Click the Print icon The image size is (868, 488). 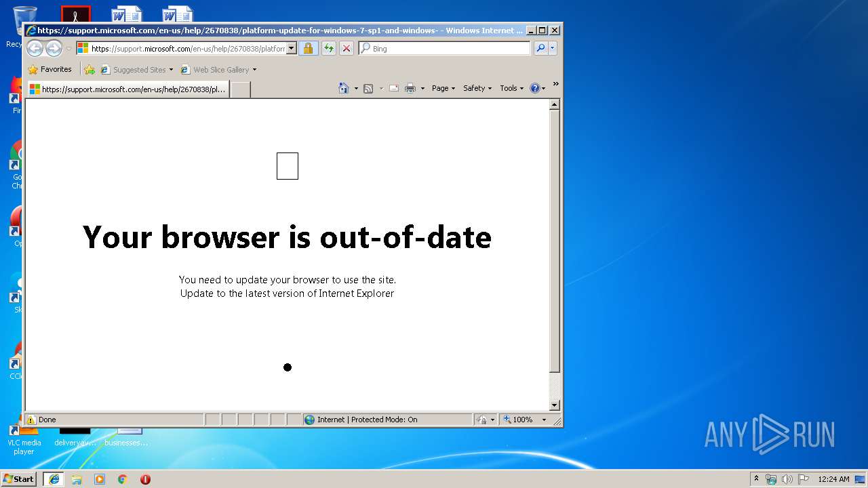coord(410,88)
